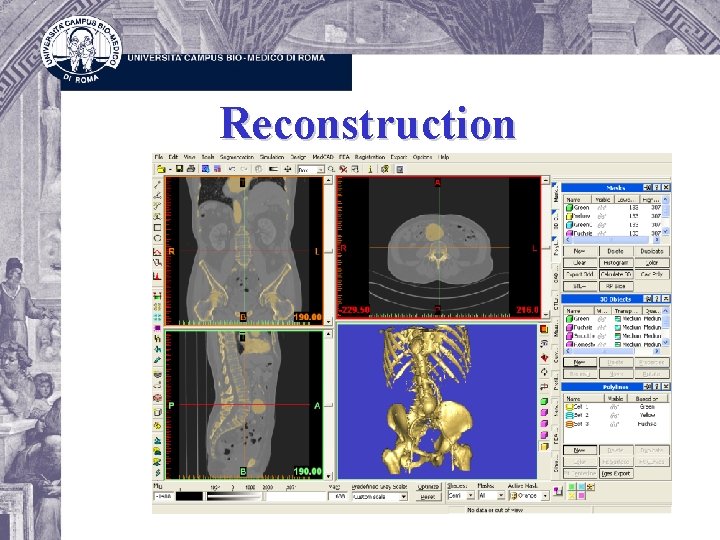Click the Print icon in toolbar

(191, 169)
